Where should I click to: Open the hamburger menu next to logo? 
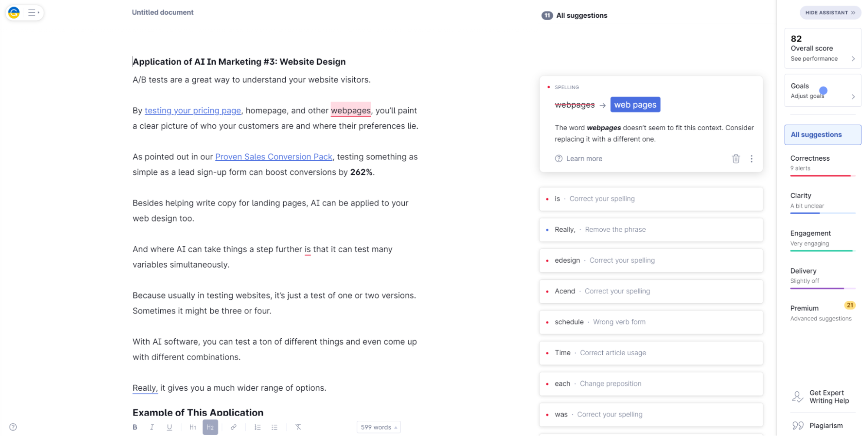tap(33, 13)
